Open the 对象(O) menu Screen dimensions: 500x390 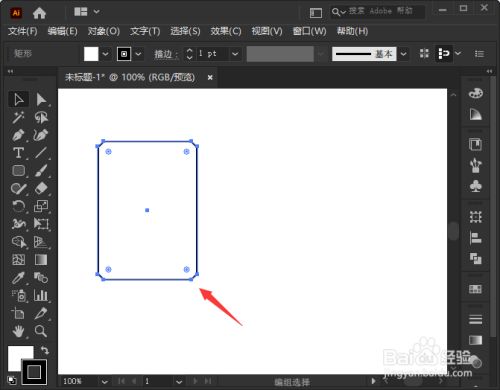104,31
